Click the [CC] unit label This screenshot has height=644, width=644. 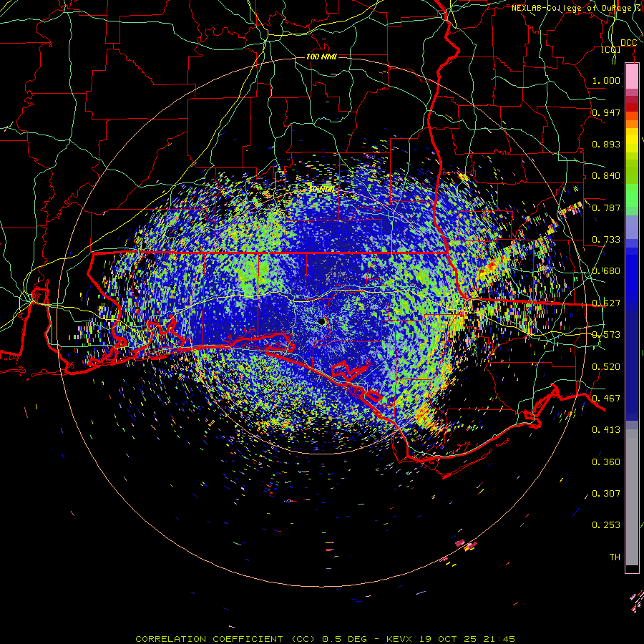(x=611, y=49)
